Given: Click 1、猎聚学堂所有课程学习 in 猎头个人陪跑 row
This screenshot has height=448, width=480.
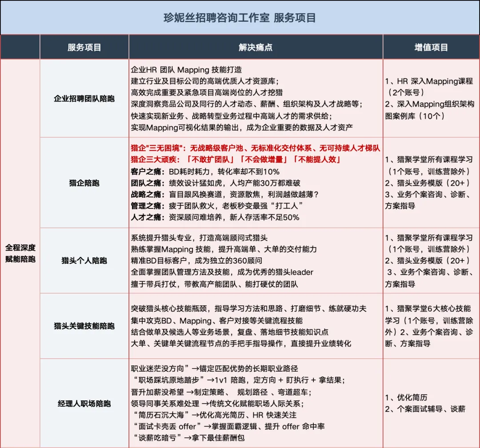Looking at the screenshot, I should pos(429,238).
